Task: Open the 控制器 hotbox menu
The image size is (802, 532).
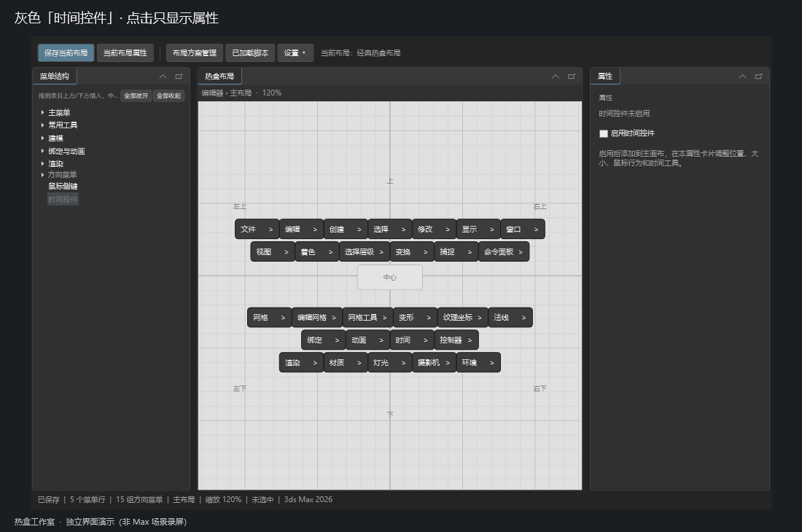Action: [456, 340]
